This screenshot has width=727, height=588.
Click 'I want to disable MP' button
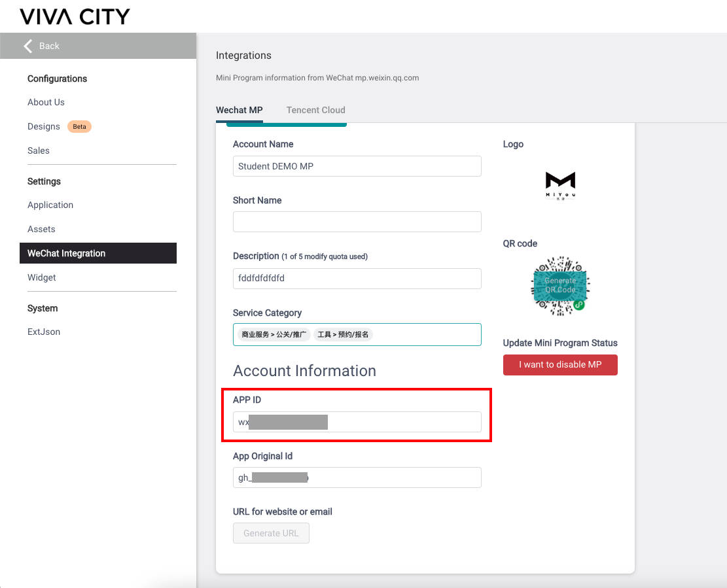560,365
